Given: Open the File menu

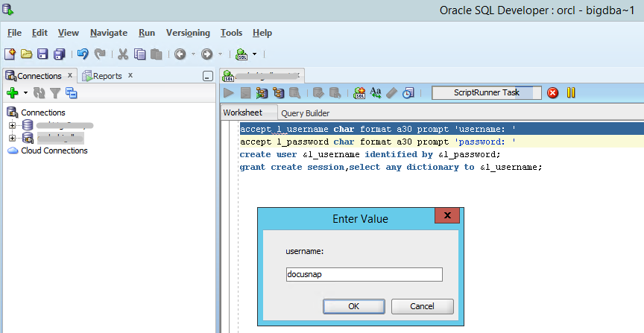Looking at the screenshot, I should click(14, 33).
